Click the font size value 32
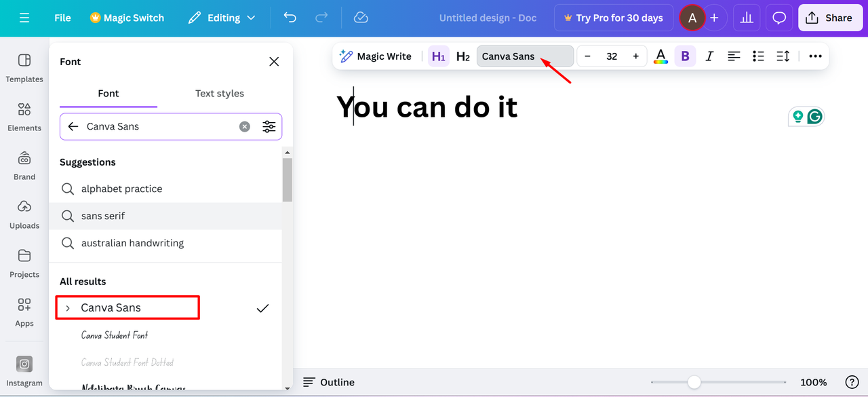Image resolution: width=868 pixels, height=397 pixels. [612, 56]
